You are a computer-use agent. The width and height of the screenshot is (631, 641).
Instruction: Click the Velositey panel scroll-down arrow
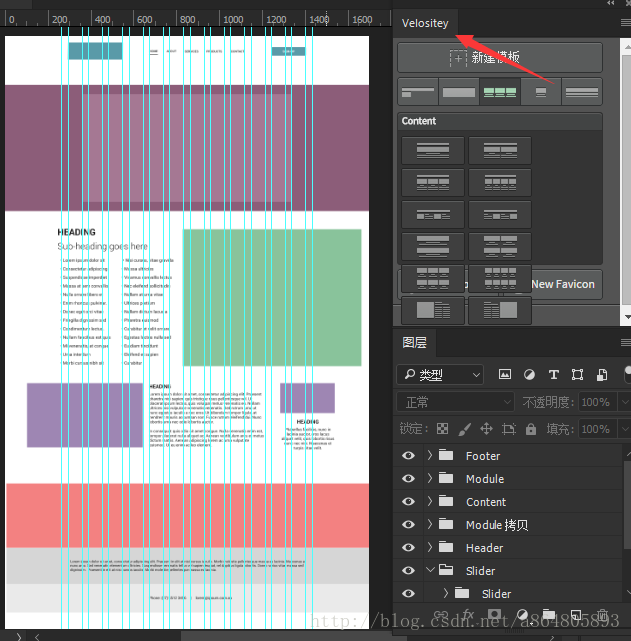(627, 317)
